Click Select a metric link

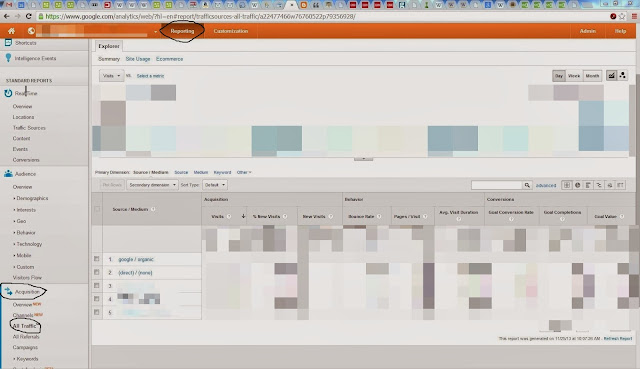[x=150, y=76]
